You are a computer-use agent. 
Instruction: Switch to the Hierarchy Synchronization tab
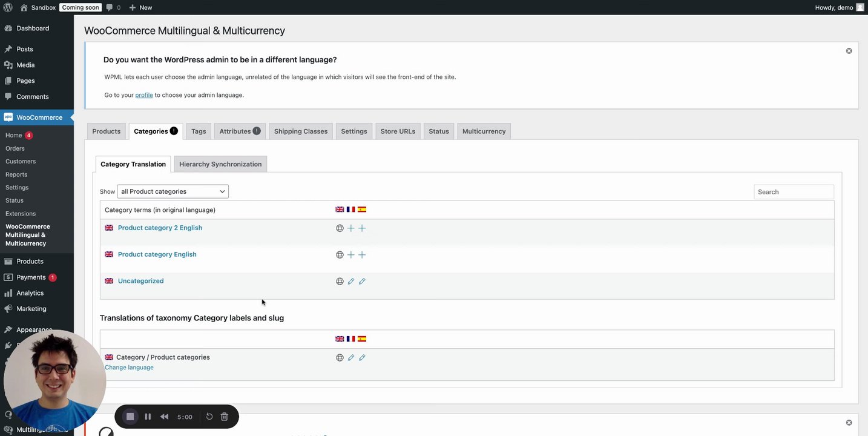coord(220,164)
